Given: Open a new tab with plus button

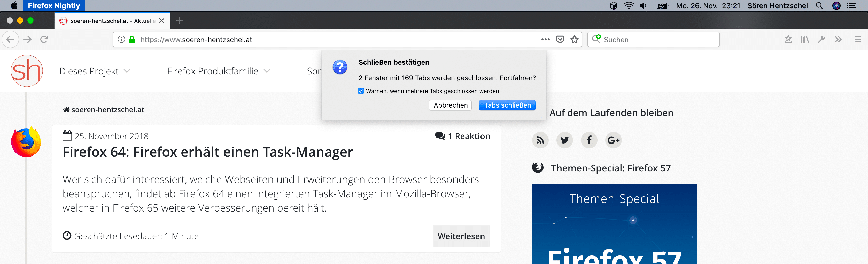Looking at the screenshot, I should tap(179, 21).
